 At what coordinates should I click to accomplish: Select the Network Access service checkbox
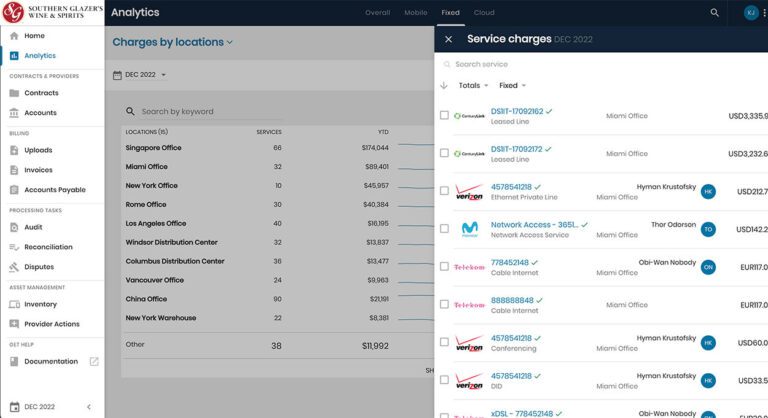(x=444, y=229)
